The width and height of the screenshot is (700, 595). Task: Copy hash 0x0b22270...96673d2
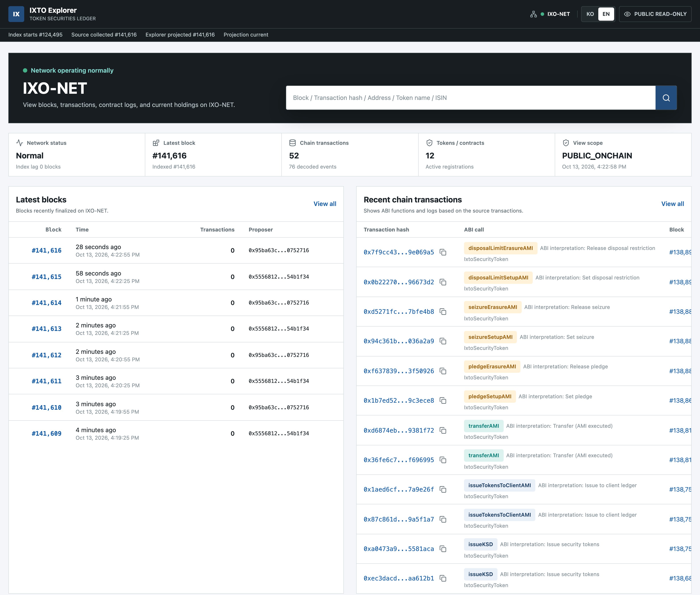coord(443,282)
